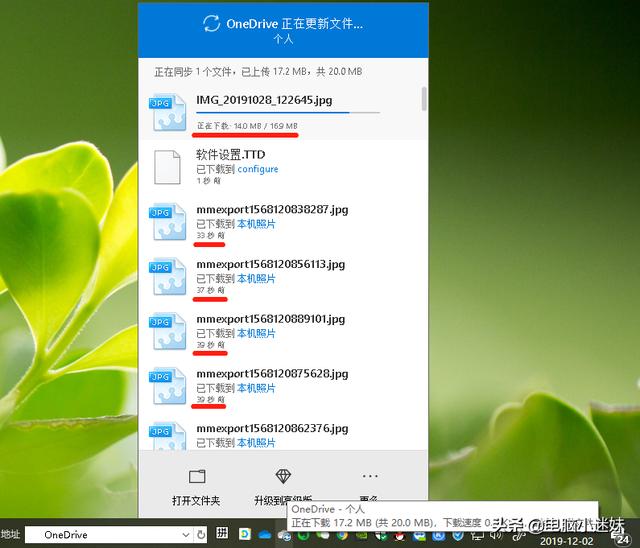Click the 33 秒前 timestamp
The width and height of the screenshot is (640, 548).
[x=211, y=235]
